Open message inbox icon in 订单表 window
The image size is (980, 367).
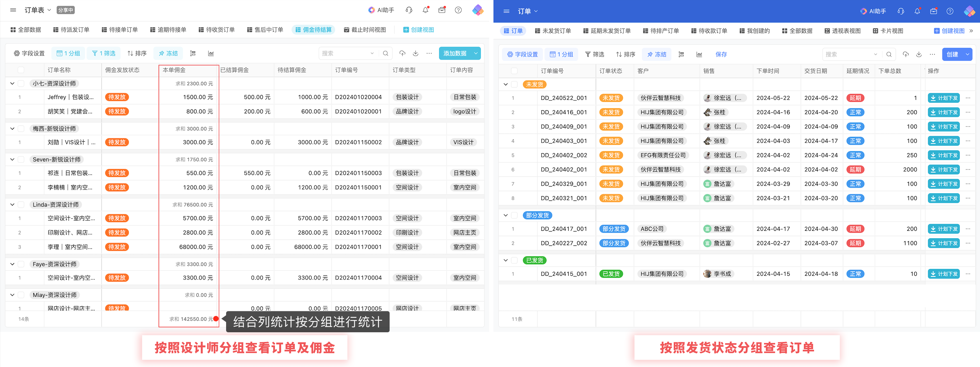[x=442, y=10]
